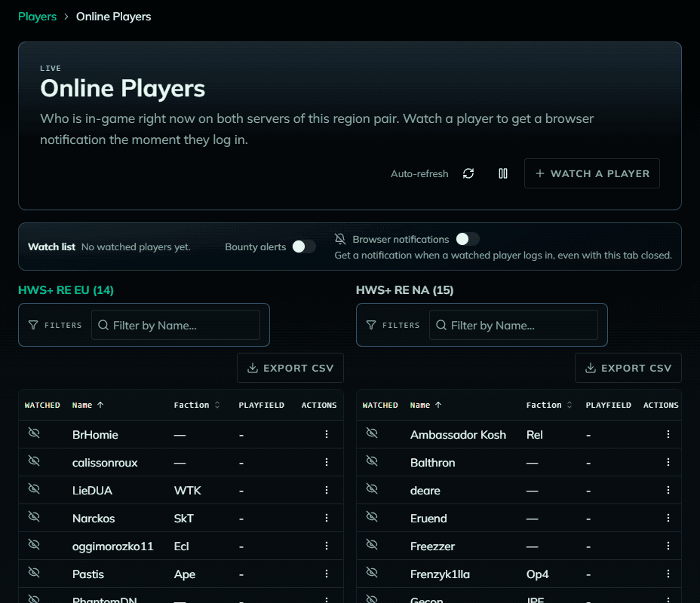Open actions menu for Pastis
Image resolution: width=700 pixels, height=603 pixels.
point(327,574)
